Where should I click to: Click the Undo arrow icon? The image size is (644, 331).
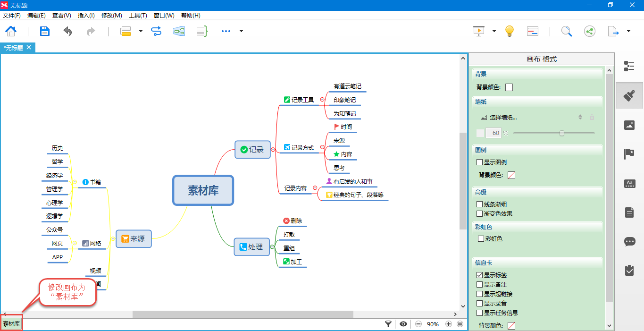(x=68, y=32)
